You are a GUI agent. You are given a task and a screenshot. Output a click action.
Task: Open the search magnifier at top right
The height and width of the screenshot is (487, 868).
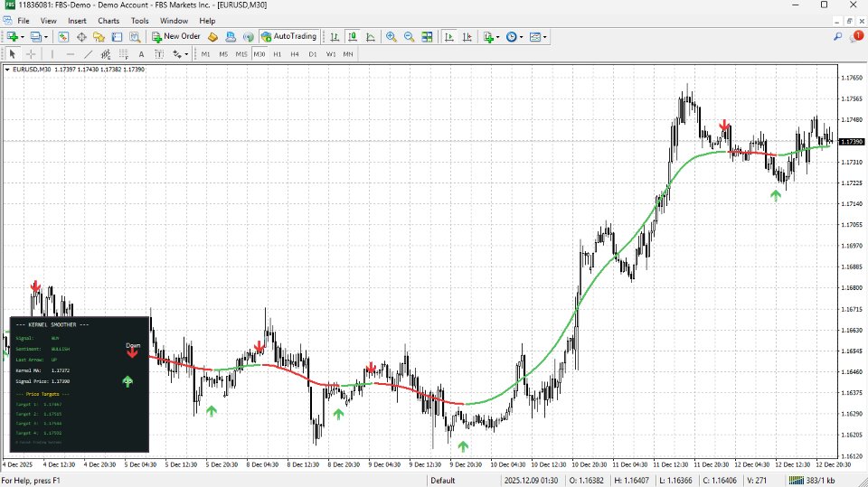point(837,36)
